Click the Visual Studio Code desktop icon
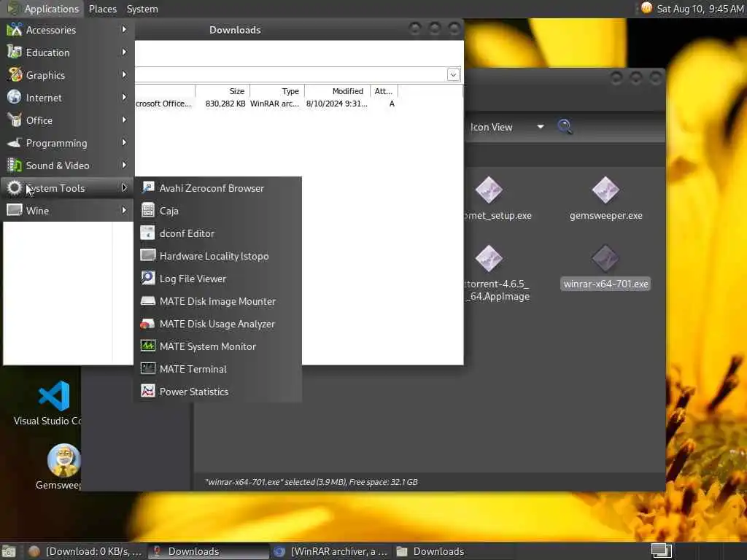Screen dimensions: 747x560 [53, 396]
